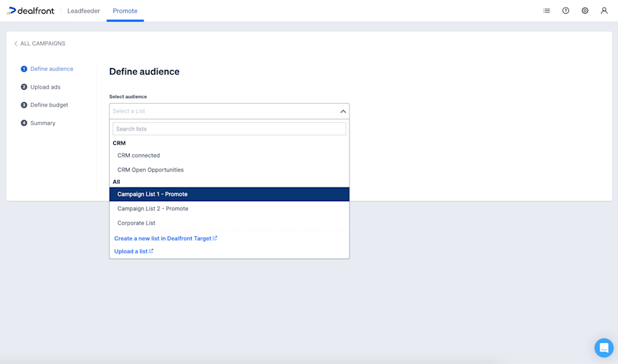
Task: Click the CRM group header
Action: tap(119, 143)
